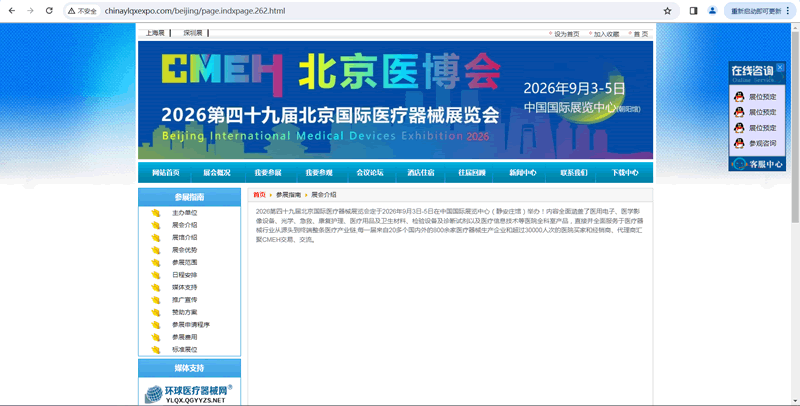Viewport: 800px width, 406px height.
Task: Click the 上海展 link at top
Action: point(156,33)
